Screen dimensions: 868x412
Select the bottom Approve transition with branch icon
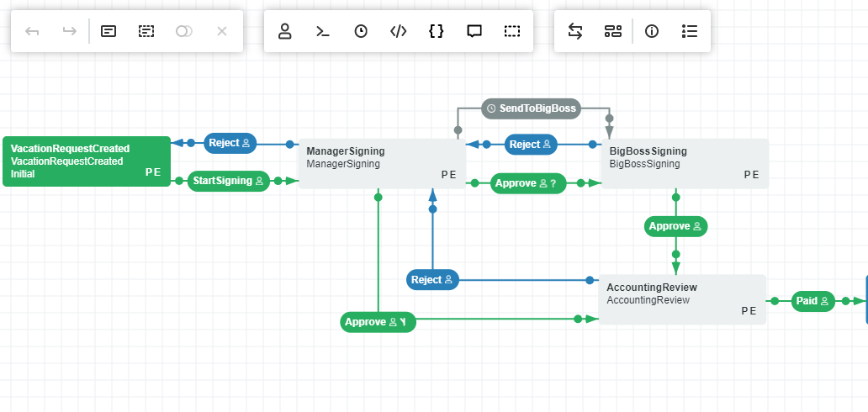click(x=378, y=322)
